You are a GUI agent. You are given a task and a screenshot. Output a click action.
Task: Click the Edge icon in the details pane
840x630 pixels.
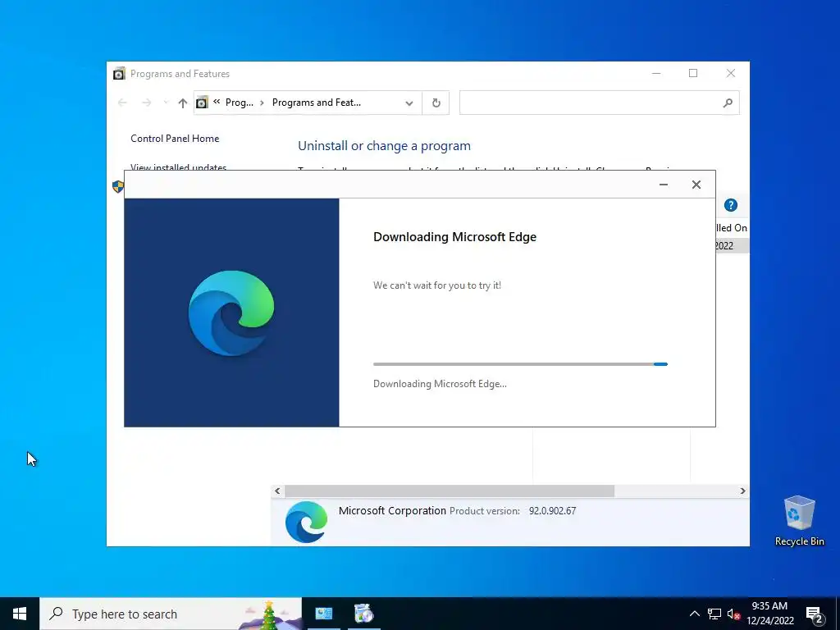306,522
